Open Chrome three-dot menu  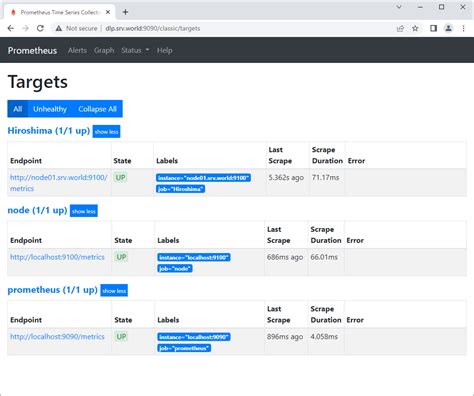tap(463, 28)
